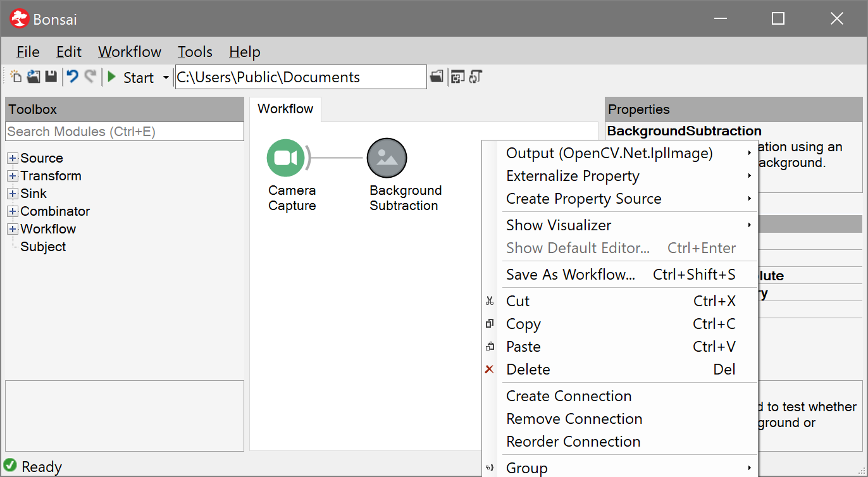Screen dimensions: 868x477
Task: Click the scissors icon beside Cut
Action: [490, 301]
